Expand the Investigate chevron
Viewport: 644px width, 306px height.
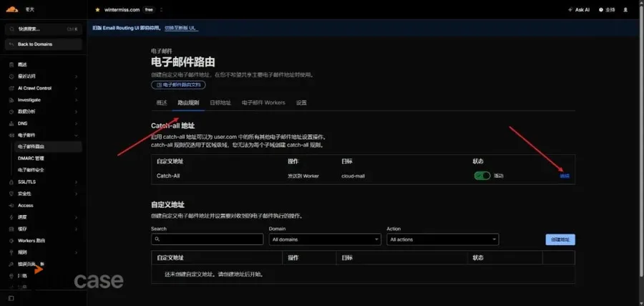point(77,100)
